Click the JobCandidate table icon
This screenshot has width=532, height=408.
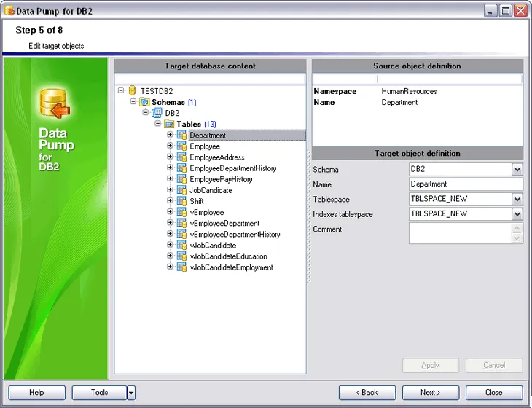[x=182, y=190]
